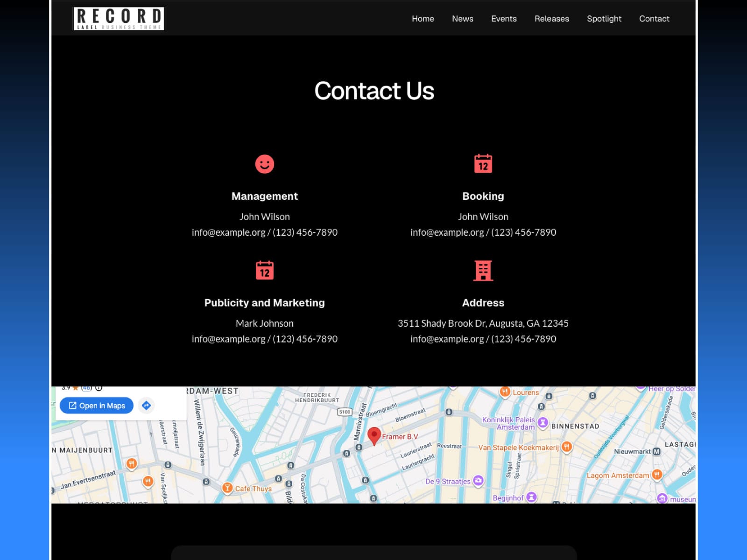The width and height of the screenshot is (747, 560).
Task: Click the S100 road badge
Action: click(345, 412)
